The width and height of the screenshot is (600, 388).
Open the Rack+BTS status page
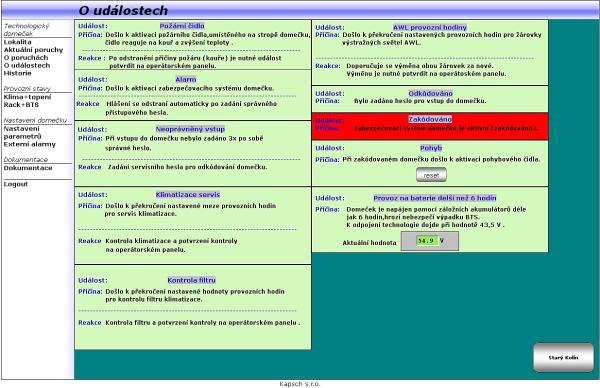point(21,104)
